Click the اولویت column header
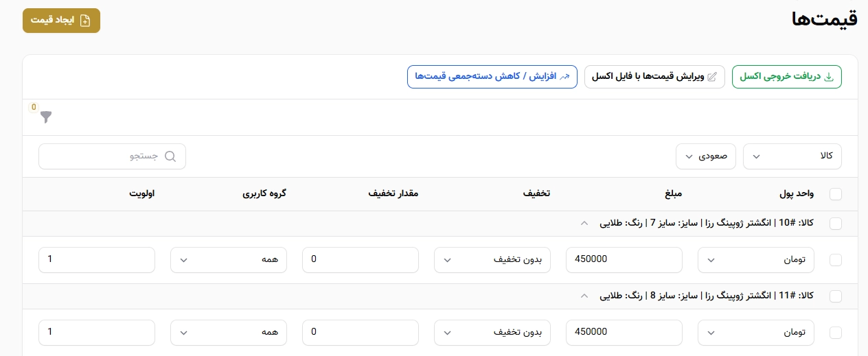 (142, 194)
